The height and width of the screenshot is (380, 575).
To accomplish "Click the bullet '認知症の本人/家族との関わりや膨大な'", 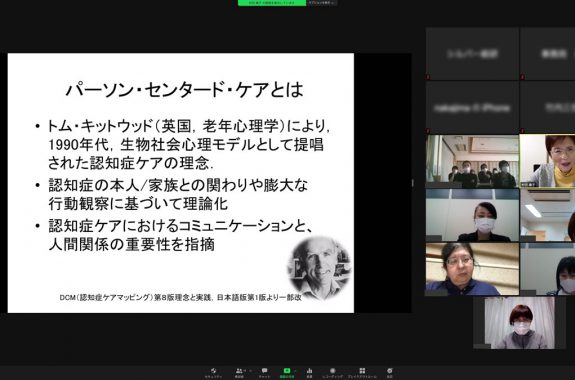I will tap(178, 186).
